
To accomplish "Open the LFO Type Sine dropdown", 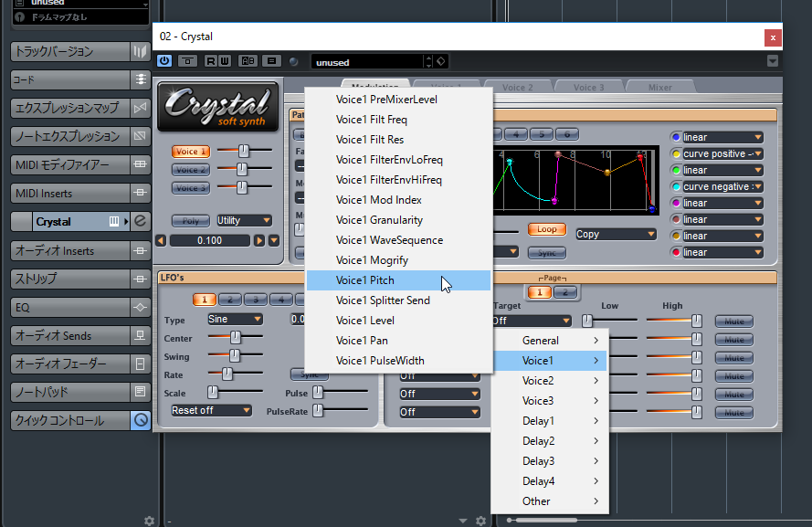I will (x=235, y=320).
